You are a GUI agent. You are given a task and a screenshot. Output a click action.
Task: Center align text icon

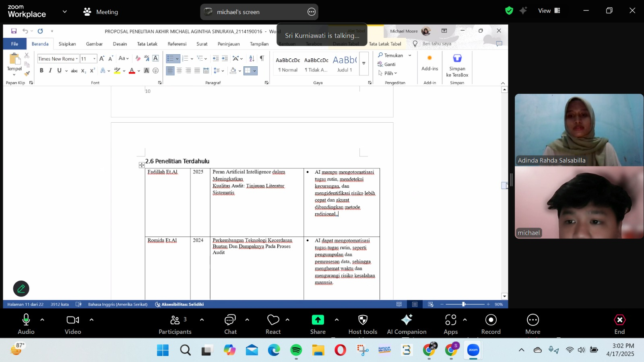tap(180, 70)
